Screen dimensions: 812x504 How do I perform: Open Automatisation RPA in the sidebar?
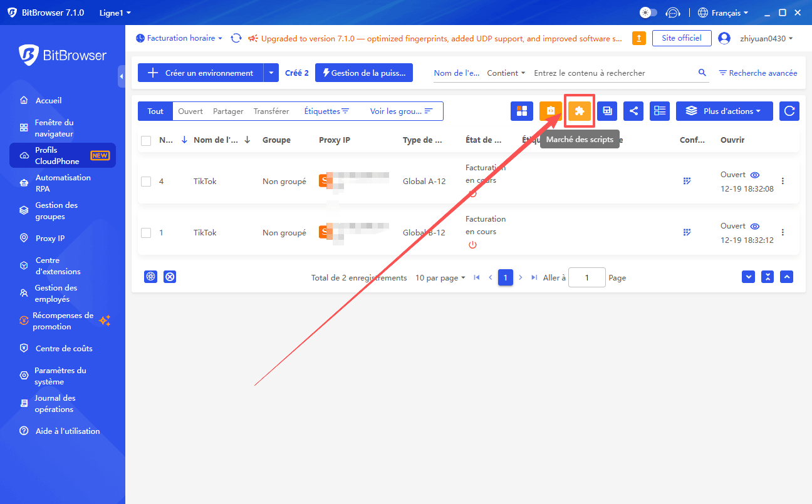(63, 183)
